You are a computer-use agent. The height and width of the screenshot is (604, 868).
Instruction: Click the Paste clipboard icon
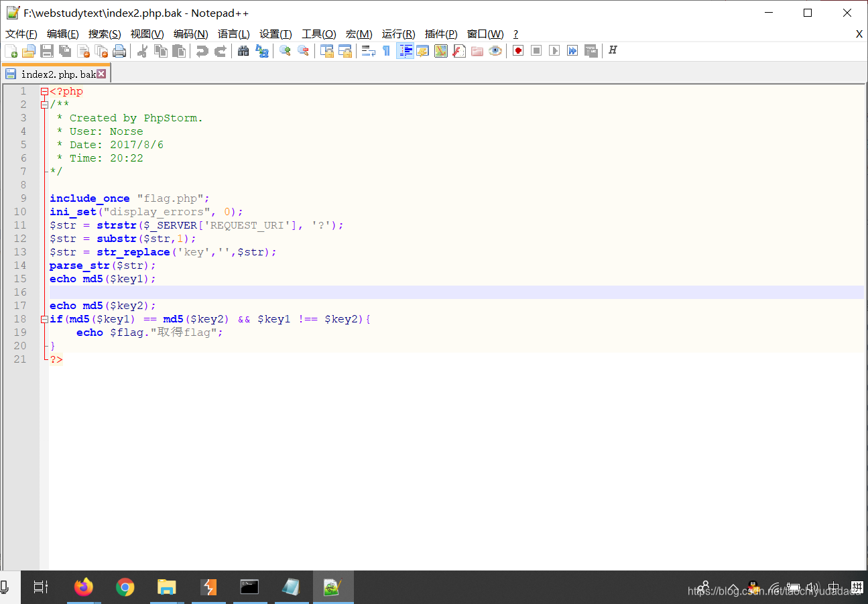click(179, 51)
